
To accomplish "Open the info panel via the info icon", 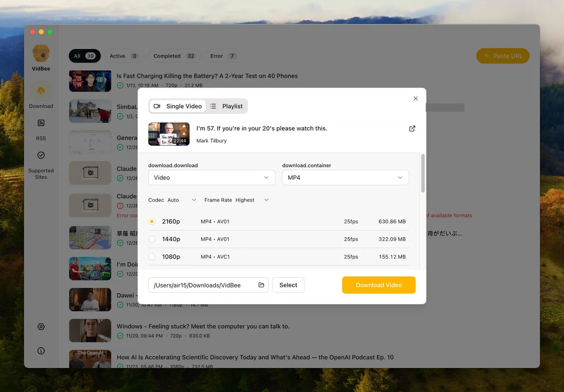I will tap(41, 351).
